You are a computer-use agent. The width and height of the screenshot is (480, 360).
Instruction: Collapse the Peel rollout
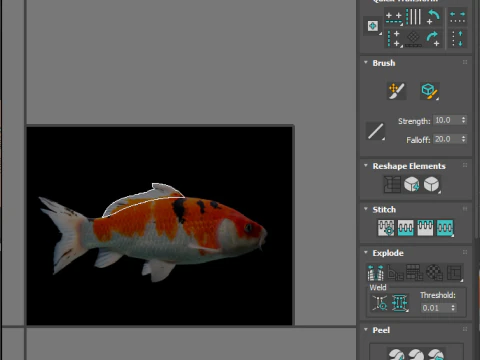click(366, 330)
